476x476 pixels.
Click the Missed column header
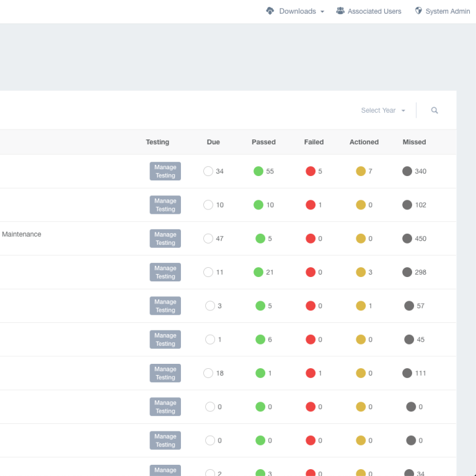click(x=414, y=142)
